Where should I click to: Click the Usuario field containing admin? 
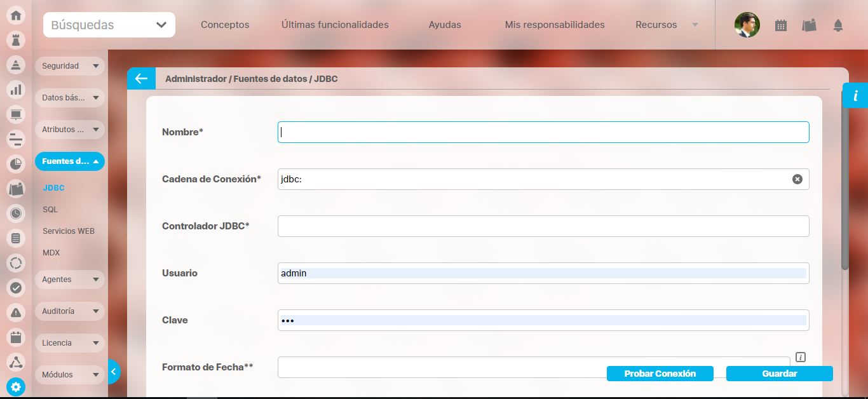pyautogui.click(x=543, y=273)
